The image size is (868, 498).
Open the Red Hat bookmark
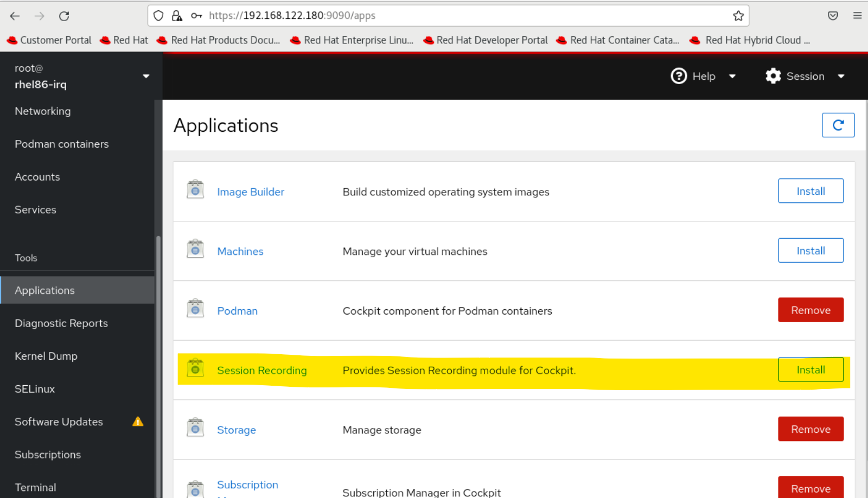[x=124, y=40]
